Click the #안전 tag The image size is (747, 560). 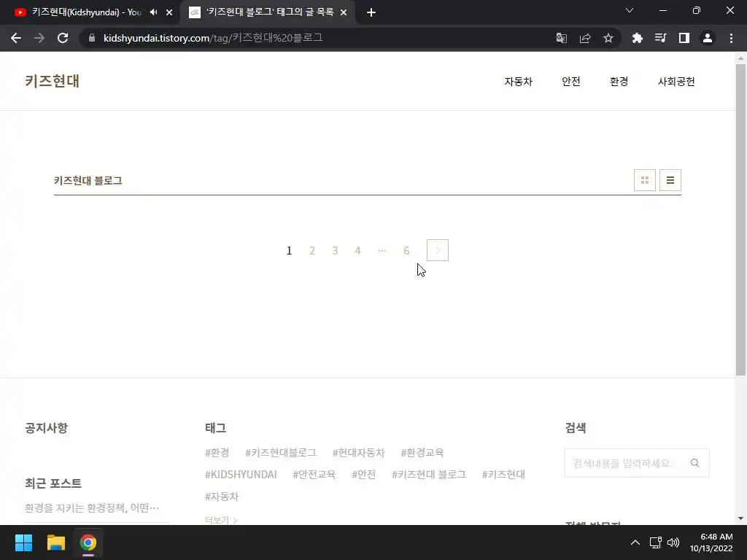(x=363, y=474)
